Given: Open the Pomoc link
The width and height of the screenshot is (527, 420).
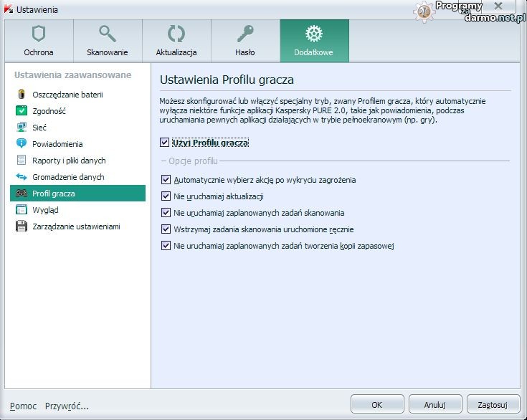Looking at the screenshot, I should (x=23, y=406).
